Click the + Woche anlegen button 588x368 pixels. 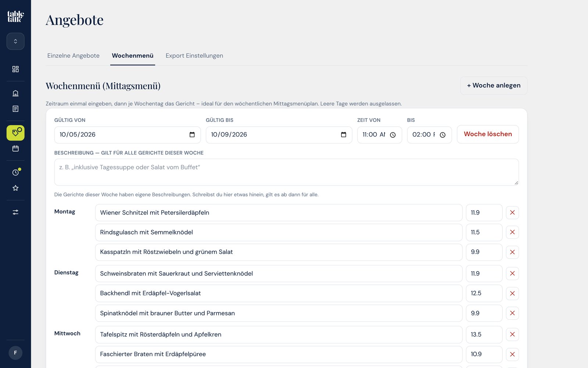tap(494, 85)
